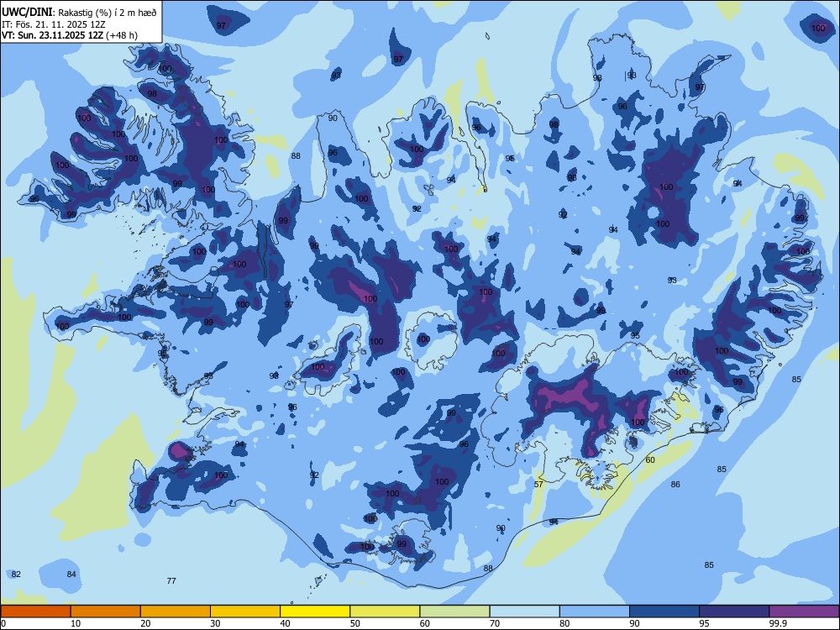
Task: Pick the 95–99.9 indigo legend swatch
Action: 734,612
